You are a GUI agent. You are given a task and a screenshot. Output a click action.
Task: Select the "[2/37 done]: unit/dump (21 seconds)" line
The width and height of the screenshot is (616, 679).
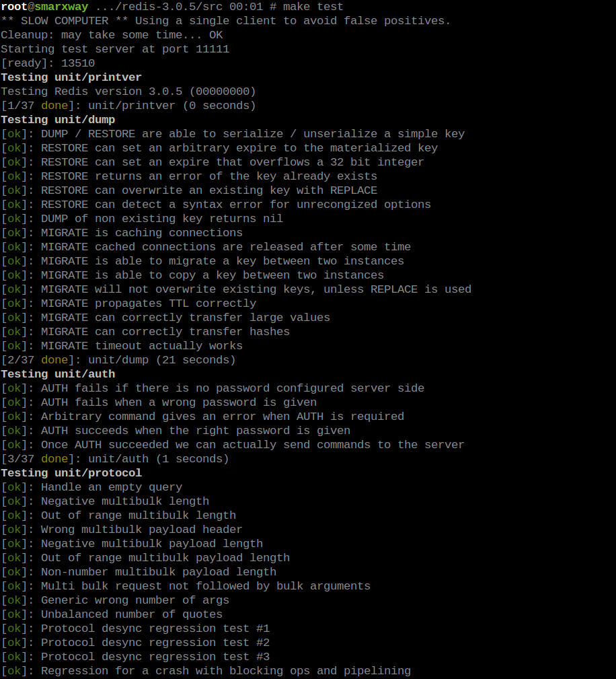(118, 360)
